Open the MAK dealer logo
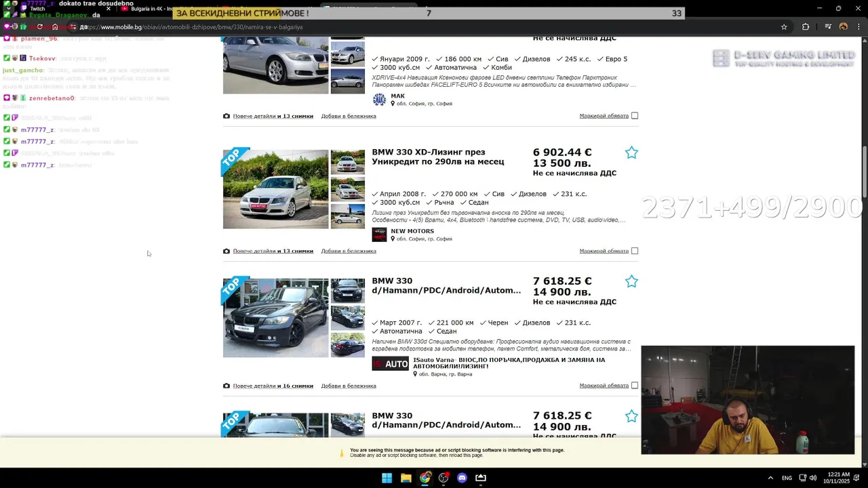The height and width of the screenshot is (488, 868). click(x=379, y=100)
